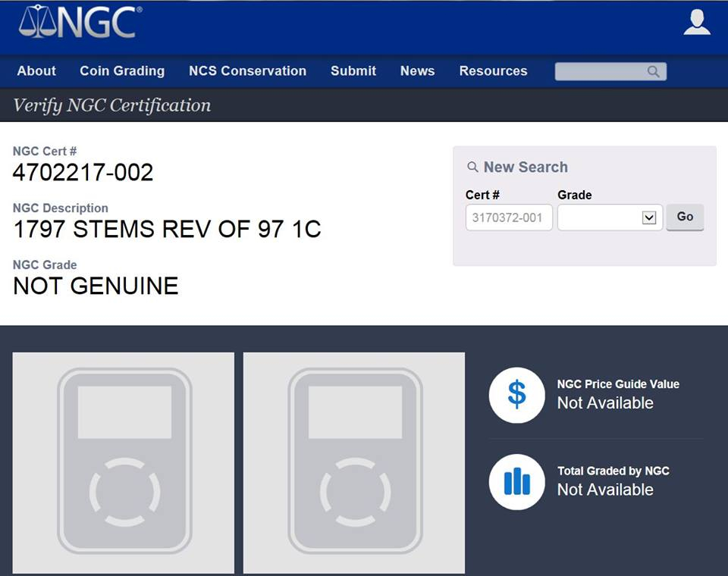Open the NCS Conservation menu
This screenshot has width=728, height=576.
click(x=247, y=71)
